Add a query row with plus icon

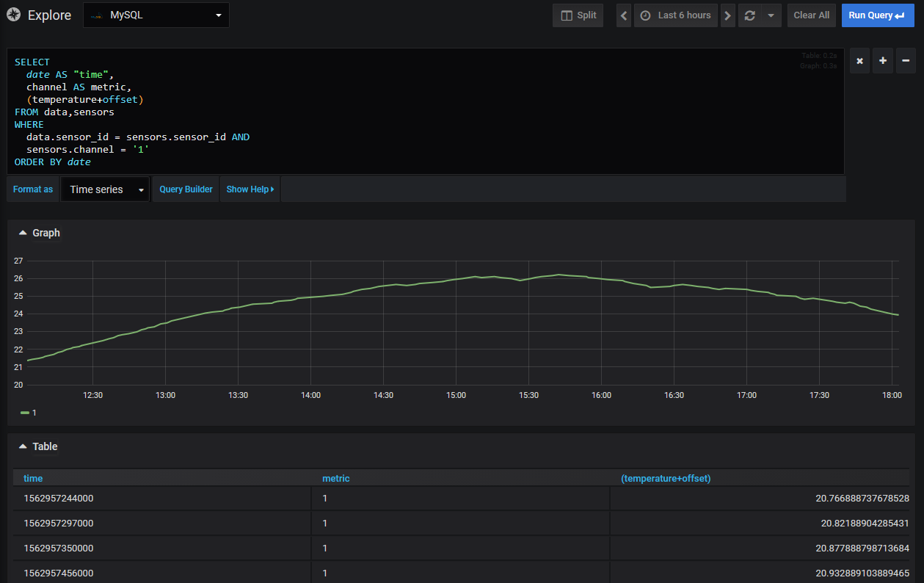(x=883, y=61)
